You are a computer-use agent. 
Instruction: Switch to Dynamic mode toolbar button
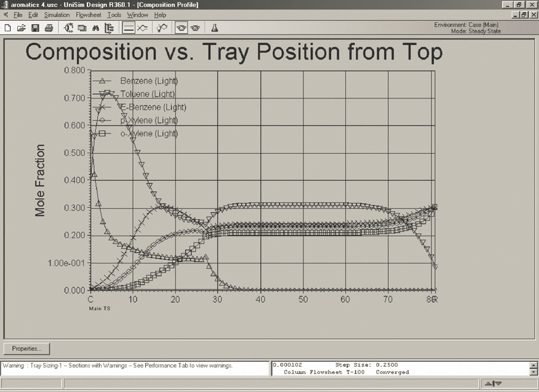(142, 28)
